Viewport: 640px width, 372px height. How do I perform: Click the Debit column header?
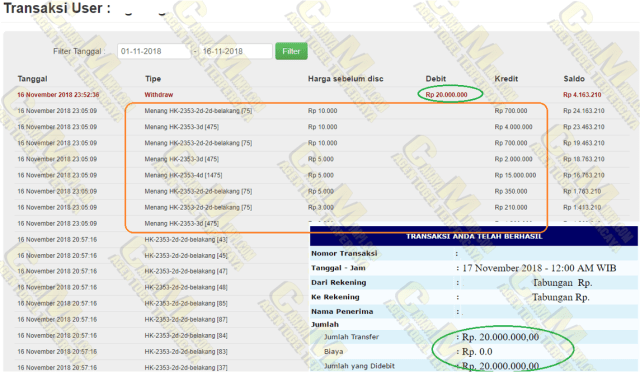pyautogui.click(x=436, y=79)
